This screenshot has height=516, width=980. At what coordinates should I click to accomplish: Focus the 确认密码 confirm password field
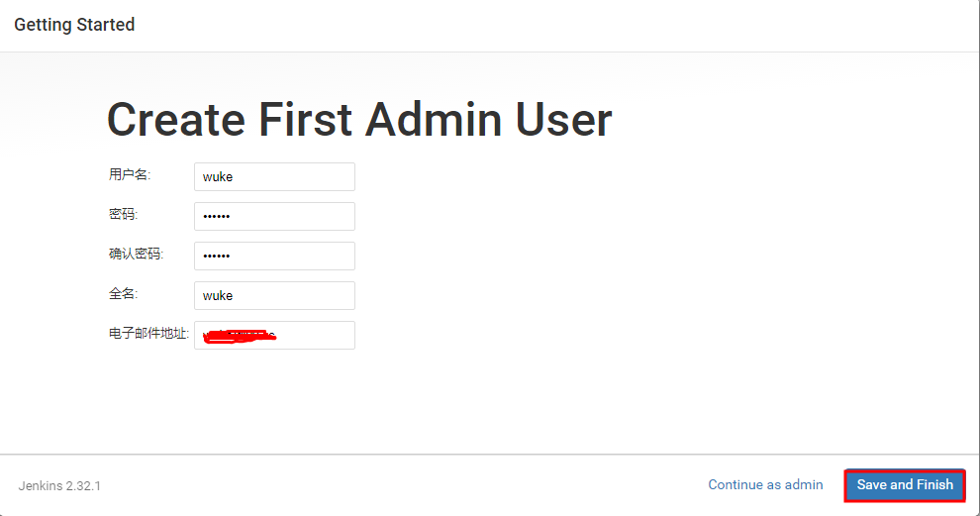click(274, 256)
